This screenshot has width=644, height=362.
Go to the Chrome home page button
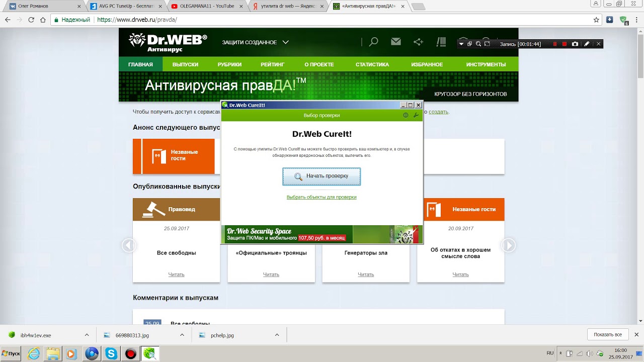[x=43, y=20]
